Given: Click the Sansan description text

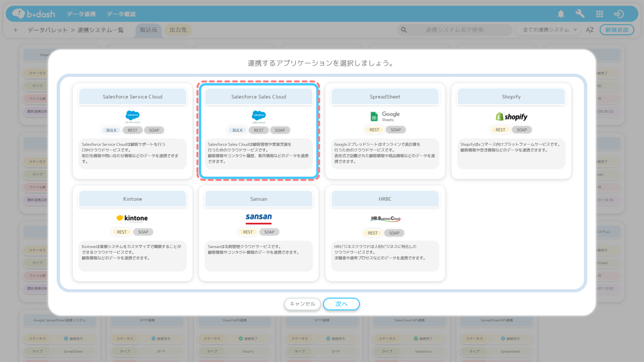Looking at the screenshot, I should [x=253, y=249].
